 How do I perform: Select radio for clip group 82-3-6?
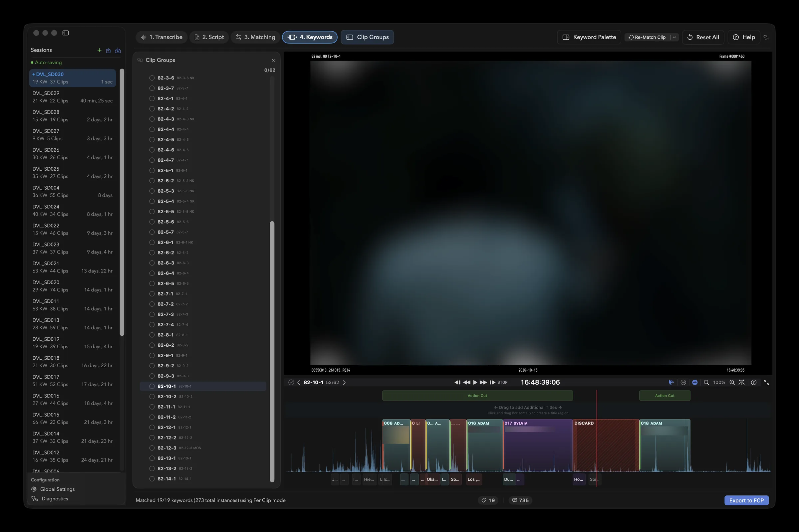click(152, 78)
